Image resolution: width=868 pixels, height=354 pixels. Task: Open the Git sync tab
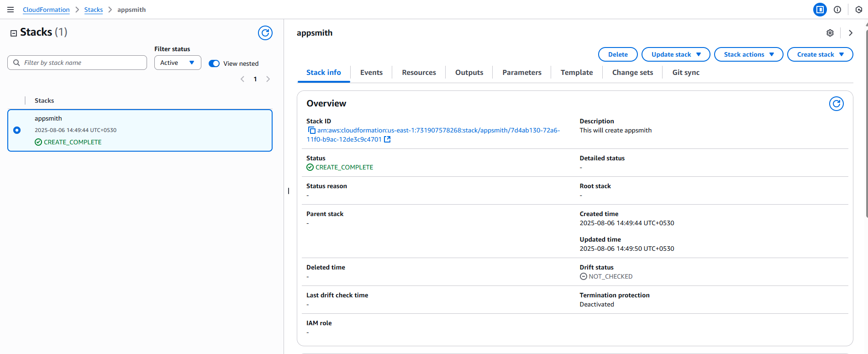tap(686, 72)
